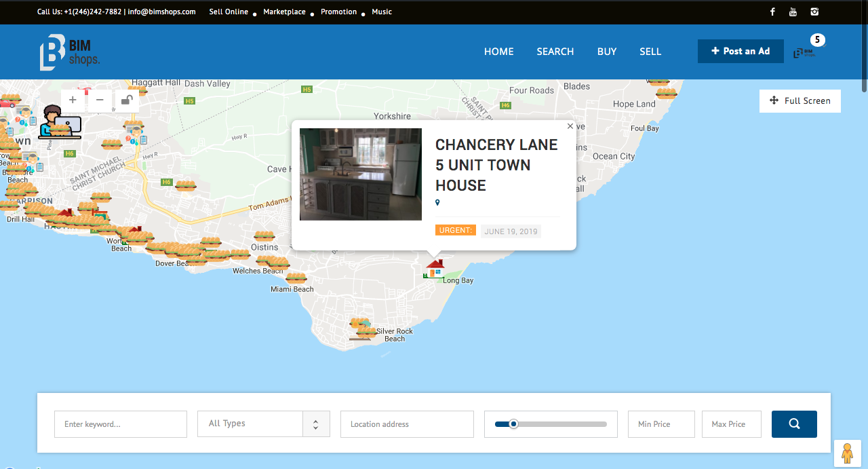The height and width of the screenshot is (469, 868).
Task: Zoom in the map with plus button
Action: [x=73, y=100]
